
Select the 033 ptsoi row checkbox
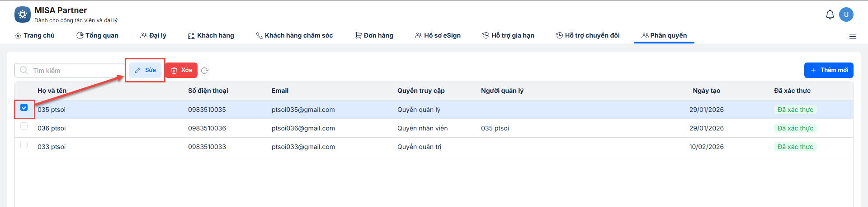[24, 145]
